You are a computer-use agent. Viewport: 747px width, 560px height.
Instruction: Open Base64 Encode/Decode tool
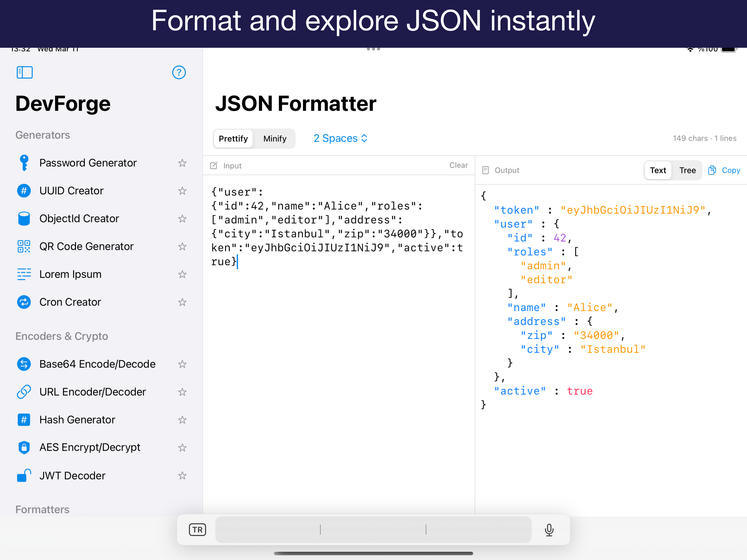101,364
